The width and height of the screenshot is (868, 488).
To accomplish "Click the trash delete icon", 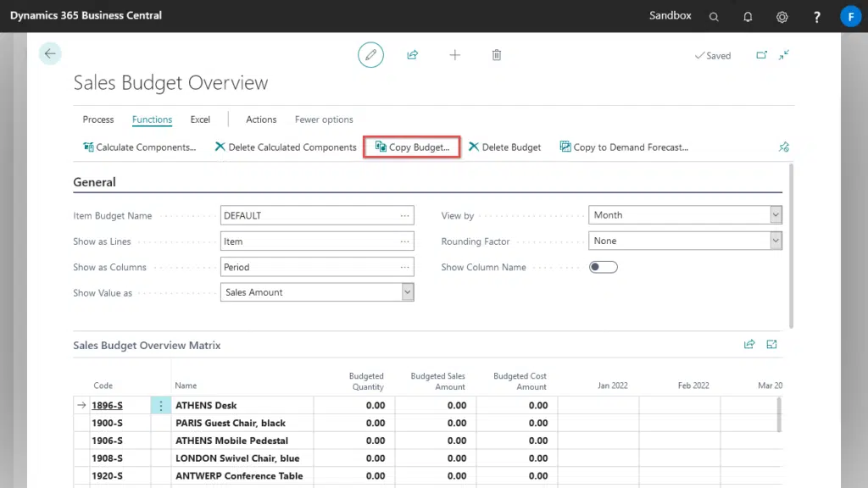I will click(497, 55).
